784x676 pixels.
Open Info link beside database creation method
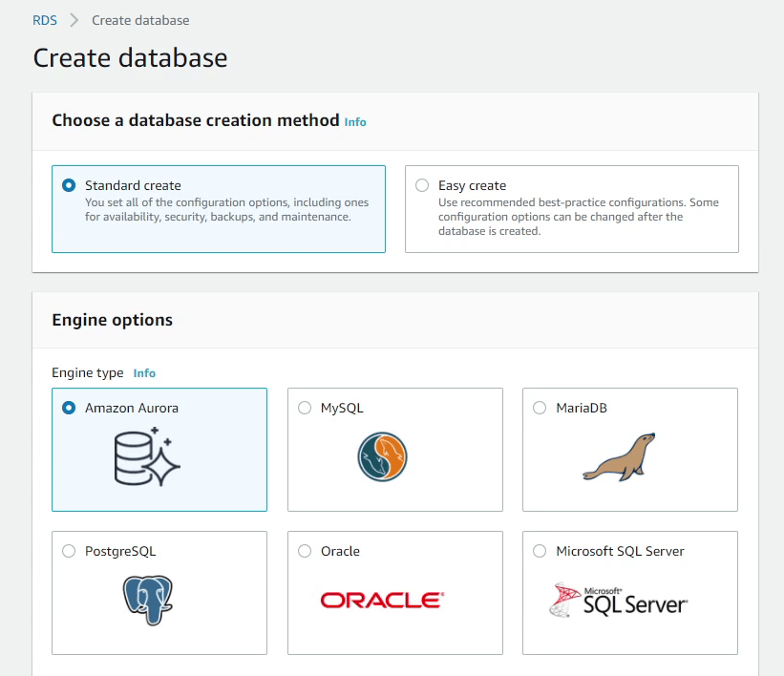[355, 122]
